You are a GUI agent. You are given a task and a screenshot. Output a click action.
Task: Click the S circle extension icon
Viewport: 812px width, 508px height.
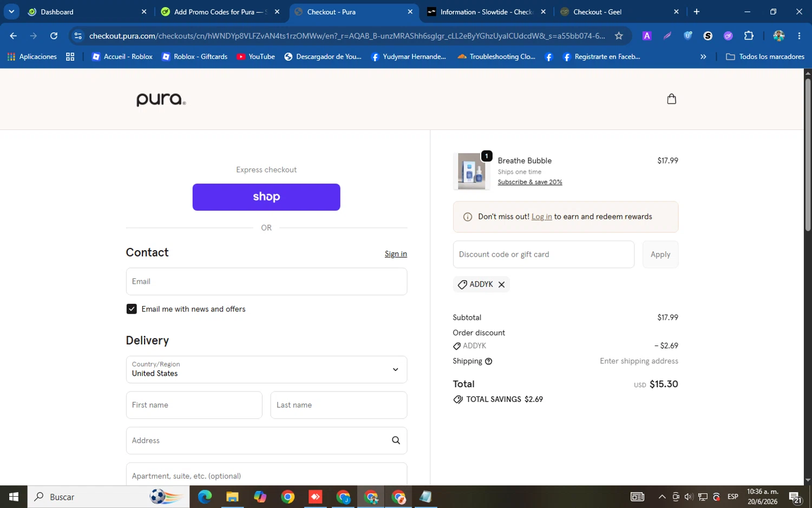708,36
